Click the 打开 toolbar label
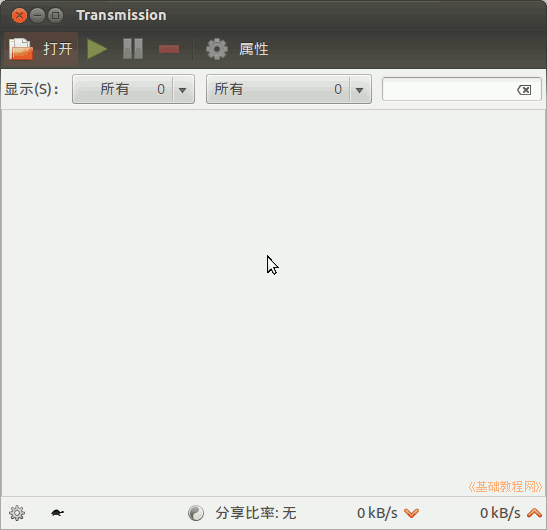The width and height of the screenshot is (547, 530). (x=58, y=49)
